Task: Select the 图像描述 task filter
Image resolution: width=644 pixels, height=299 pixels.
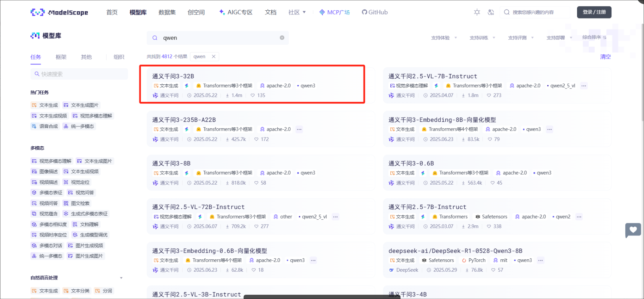Action: pyautogui.click(x=45, y=171)
